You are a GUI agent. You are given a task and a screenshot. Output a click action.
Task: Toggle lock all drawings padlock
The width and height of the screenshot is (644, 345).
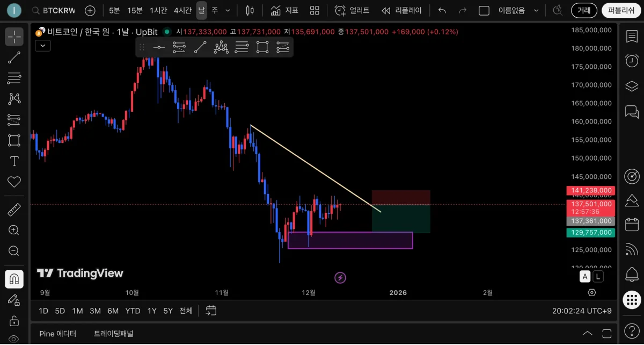click(14, 321)
